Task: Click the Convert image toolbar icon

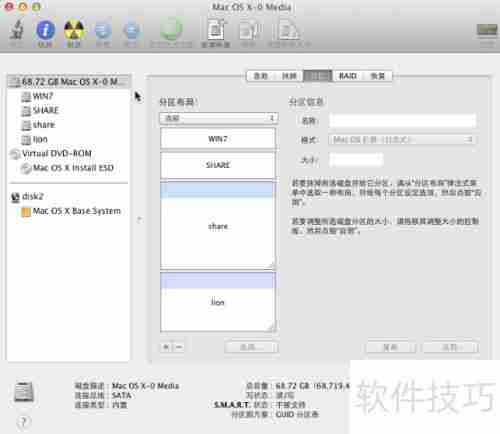Action: pos(249,30)
